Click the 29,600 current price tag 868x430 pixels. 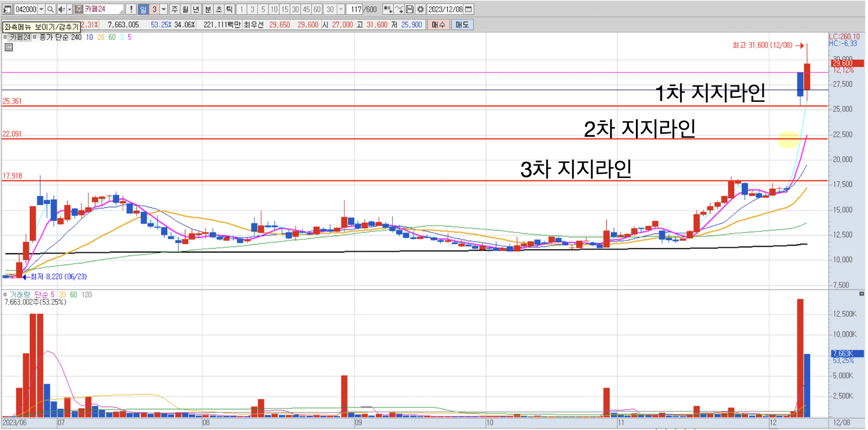tap(847, 63)
